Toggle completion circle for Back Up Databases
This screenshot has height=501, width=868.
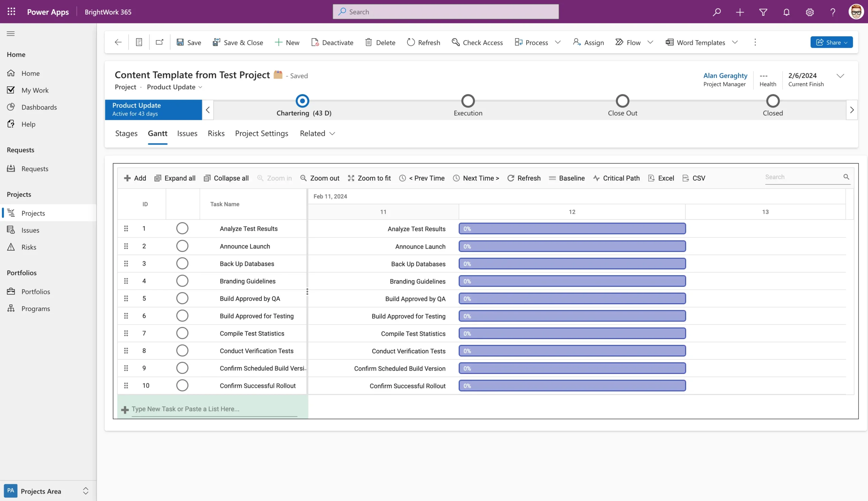(182, 263)
